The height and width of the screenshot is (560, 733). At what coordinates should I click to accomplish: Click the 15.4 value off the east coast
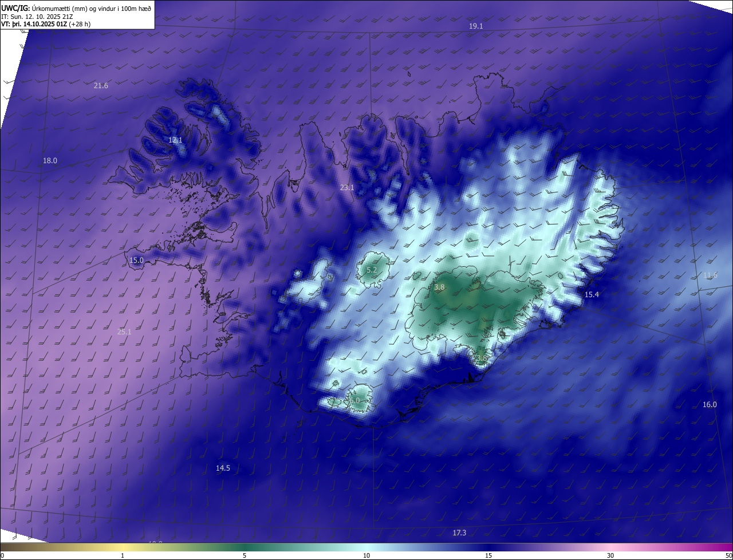coord(592,295)
